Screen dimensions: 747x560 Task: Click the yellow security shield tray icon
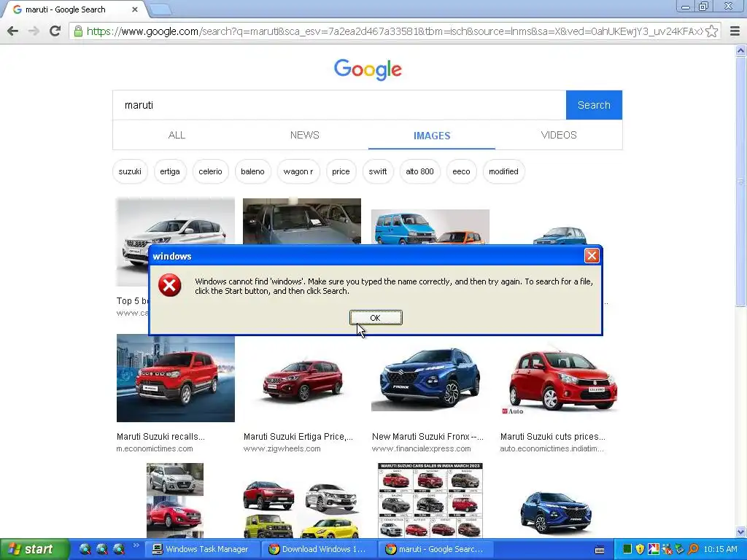[x=640, y=549]
